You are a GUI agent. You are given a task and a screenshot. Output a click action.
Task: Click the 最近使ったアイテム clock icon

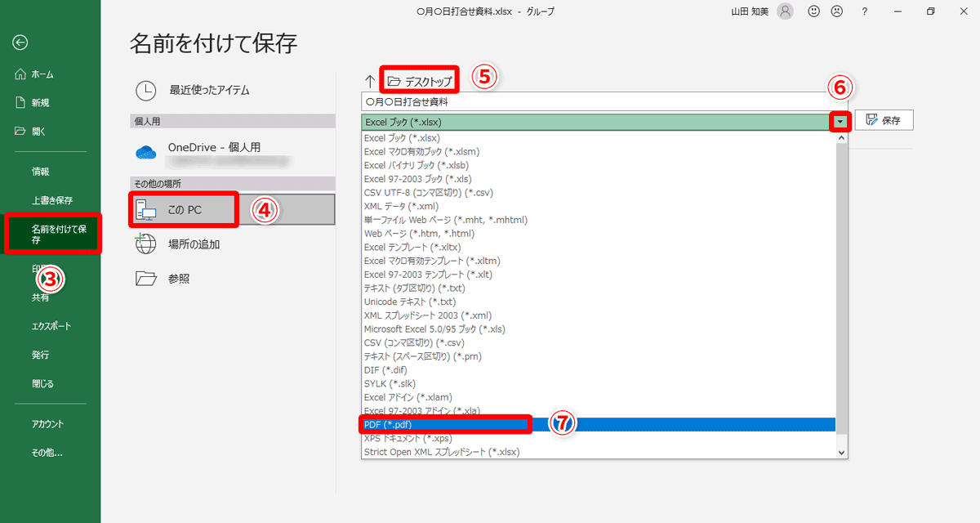pyautogui.click(x=147, y=91)
